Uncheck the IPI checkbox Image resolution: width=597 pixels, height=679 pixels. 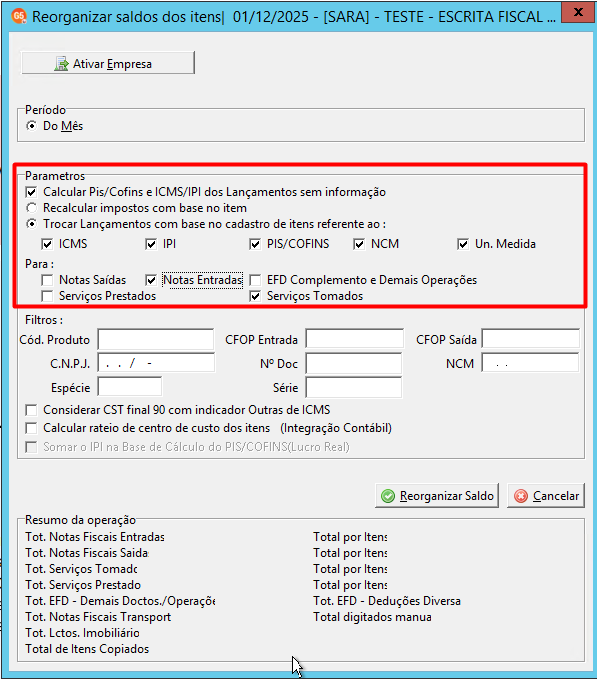pyautogui.click(x=151, y=244)
